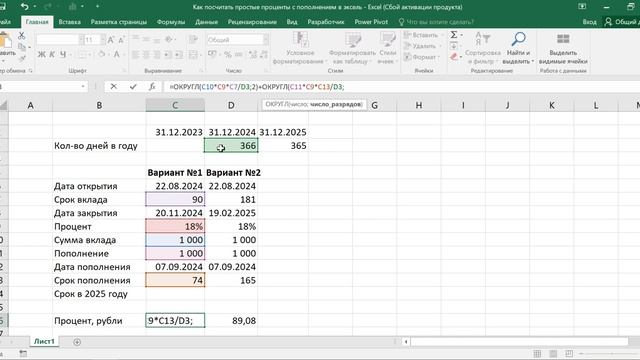The height and width of the screenshot is (360, 640).
Task: Click the Font Color A swatch
Action: [x=117, y=54]
